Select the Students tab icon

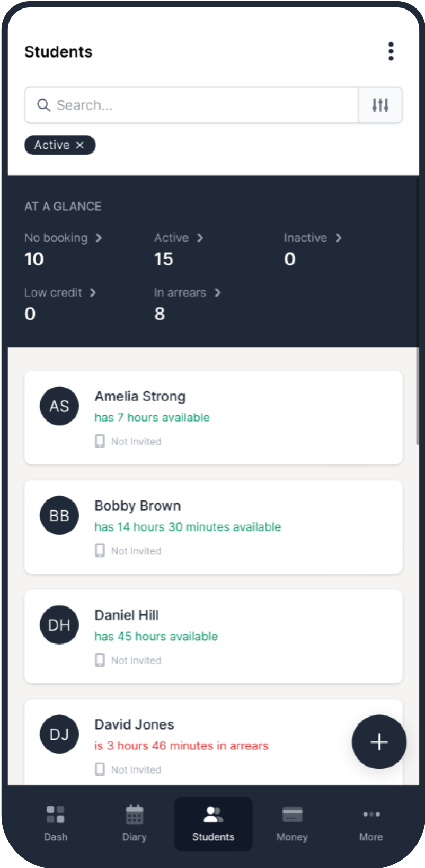(x=214, y=815)
